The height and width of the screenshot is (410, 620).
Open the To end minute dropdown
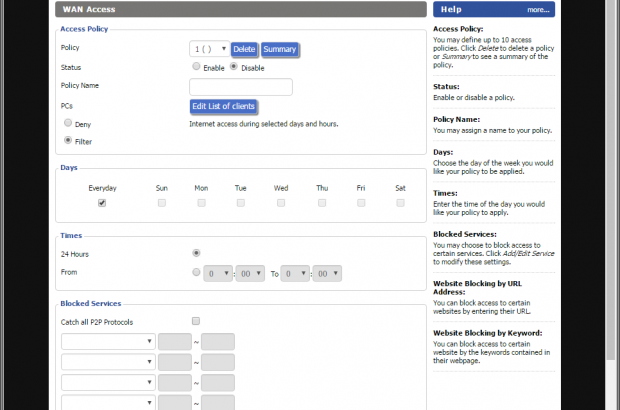[x=328, y=272]
